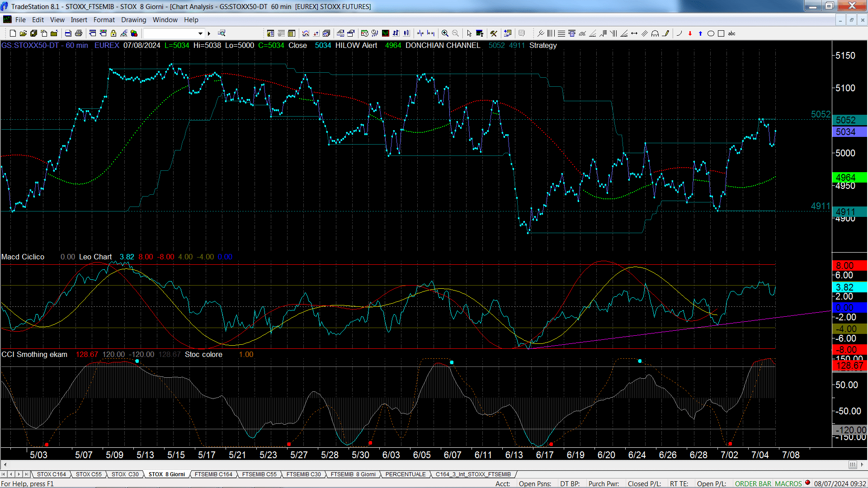This screenshot has height=488, width=868.
Task: Click the expand bar spacing icon
Action: point(431,33)
